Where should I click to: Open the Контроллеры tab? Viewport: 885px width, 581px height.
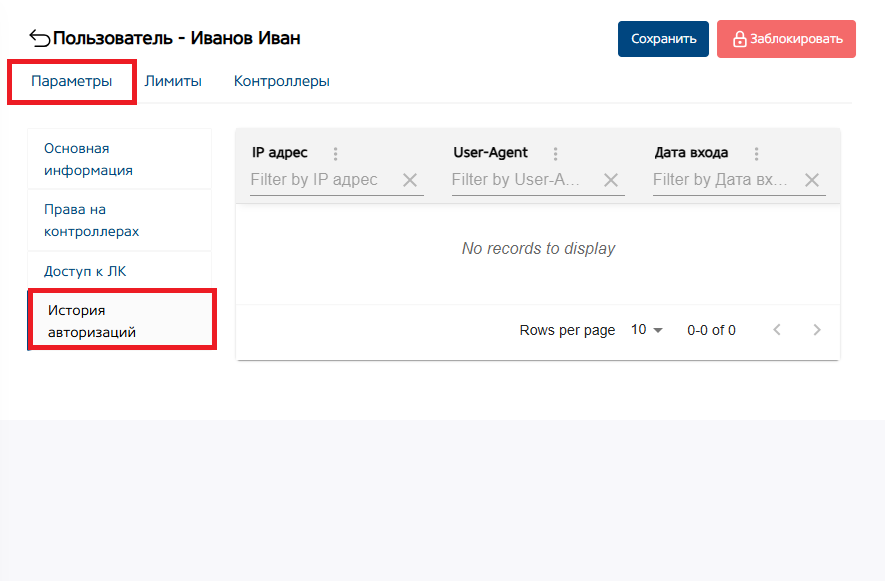click(x=282, y=81)
